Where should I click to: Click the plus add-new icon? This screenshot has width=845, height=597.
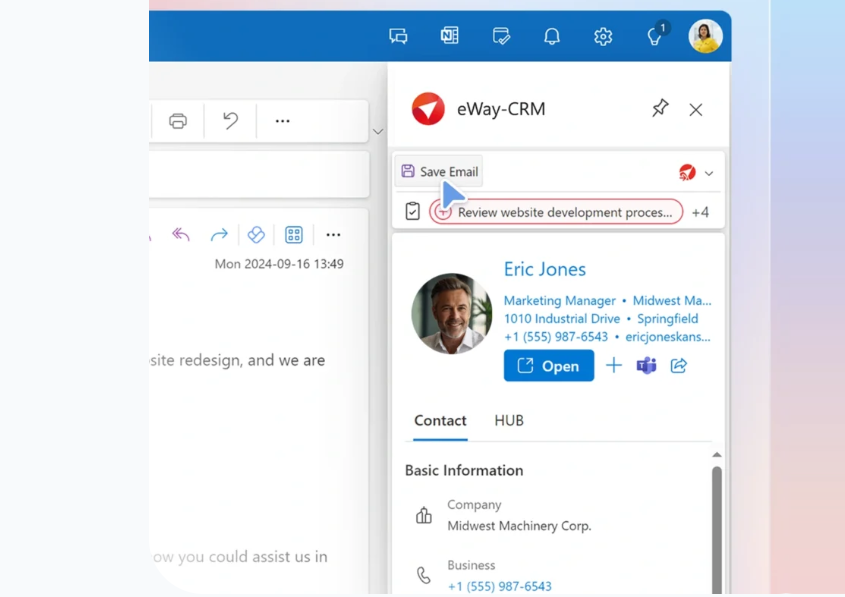(x=614, y=366)
